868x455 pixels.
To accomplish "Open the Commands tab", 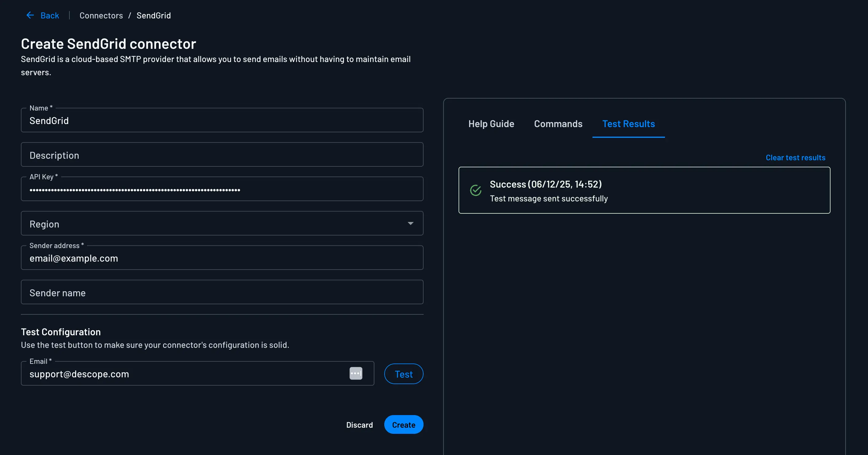I will (558, 124).
